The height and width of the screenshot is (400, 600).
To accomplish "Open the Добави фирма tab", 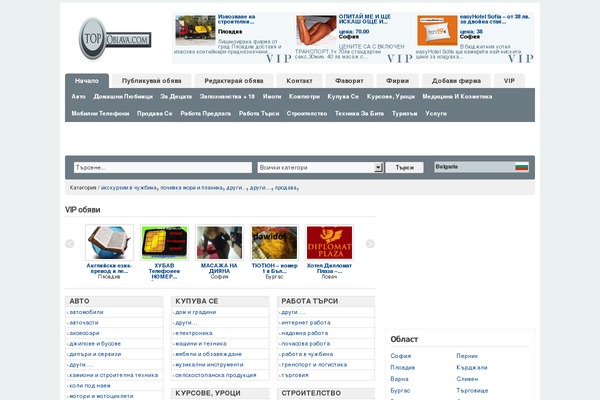I will tap(456, 81).
